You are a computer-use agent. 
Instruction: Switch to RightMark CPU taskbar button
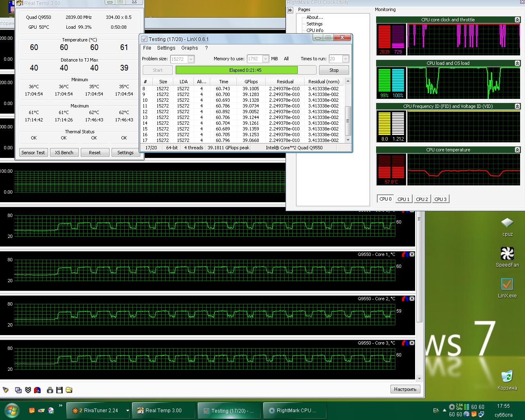[x=294, y=410]
